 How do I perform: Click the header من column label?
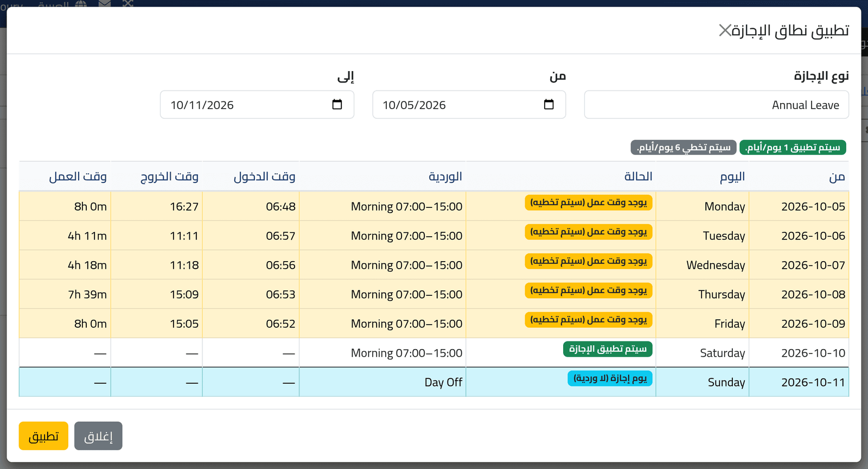(x=837, y=176)
